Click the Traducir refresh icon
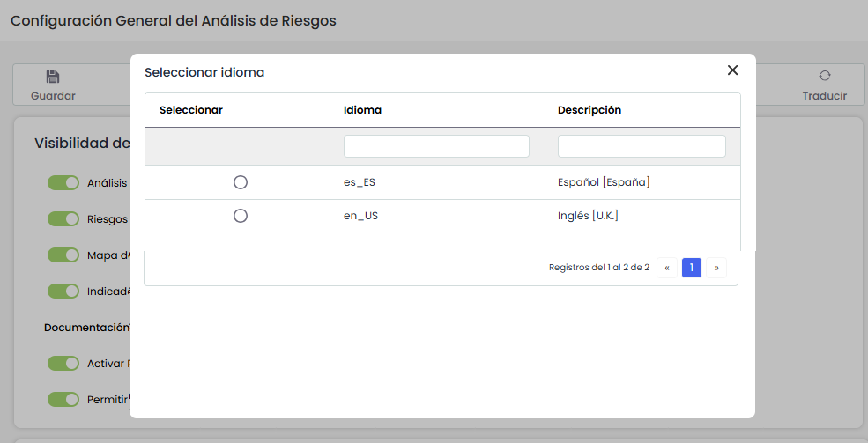Viewport: 868px width, 443px height. (x=824, y=77)
